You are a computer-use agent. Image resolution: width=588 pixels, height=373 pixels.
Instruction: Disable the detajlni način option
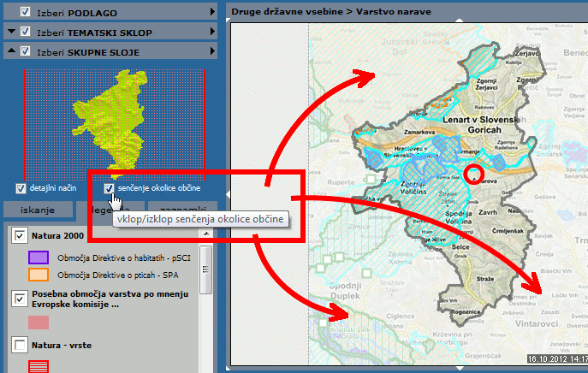pyautogui.click(x=21, y=188)
